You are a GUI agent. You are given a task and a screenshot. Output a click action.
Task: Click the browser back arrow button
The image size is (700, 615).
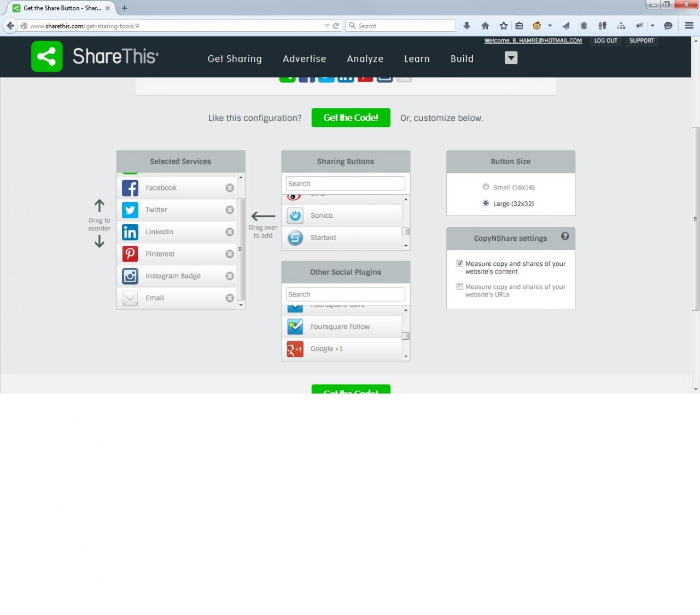coord(10,26)
